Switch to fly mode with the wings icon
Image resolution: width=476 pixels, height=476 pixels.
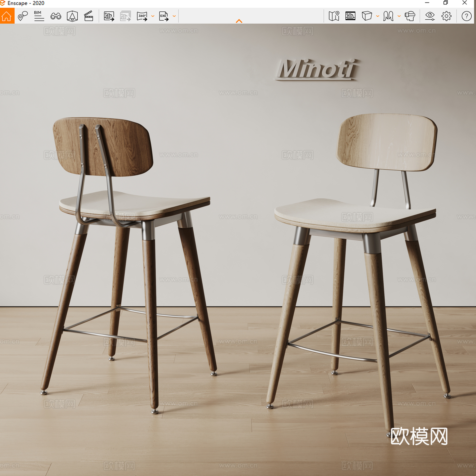388,16
